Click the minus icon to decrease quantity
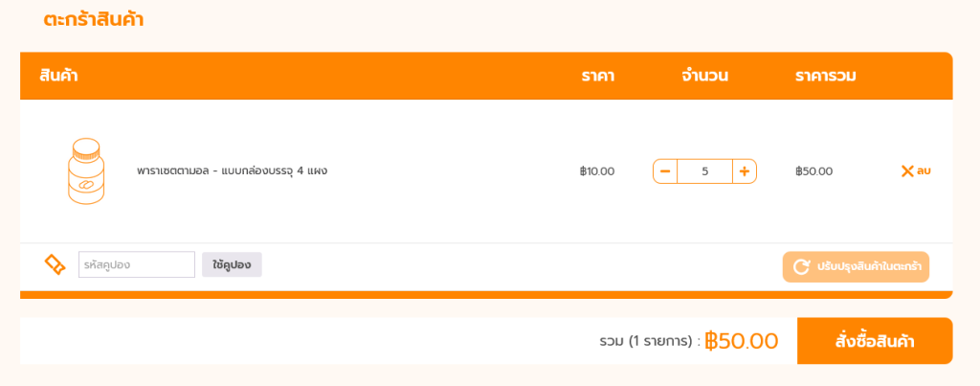Viewport: 980px width, 386px height. (665, 171)
